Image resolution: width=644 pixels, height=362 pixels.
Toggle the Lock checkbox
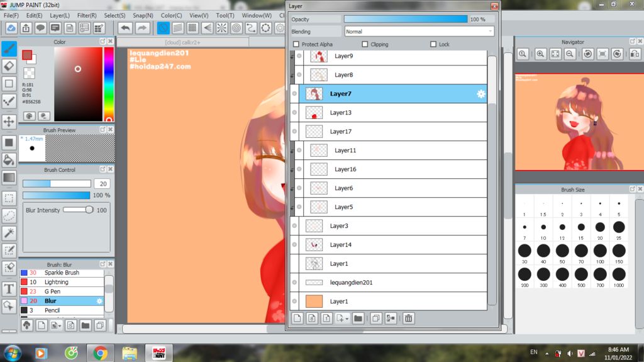click(x=433, y=44)
